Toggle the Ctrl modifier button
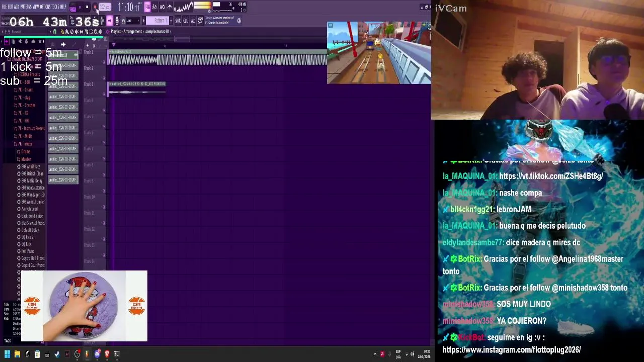644x362 pixels. pos(185,20)
